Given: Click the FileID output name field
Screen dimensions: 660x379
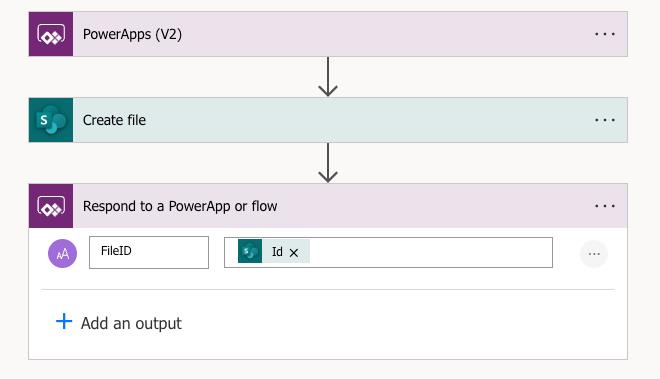Looking at the screenshot, I should 149,252.
